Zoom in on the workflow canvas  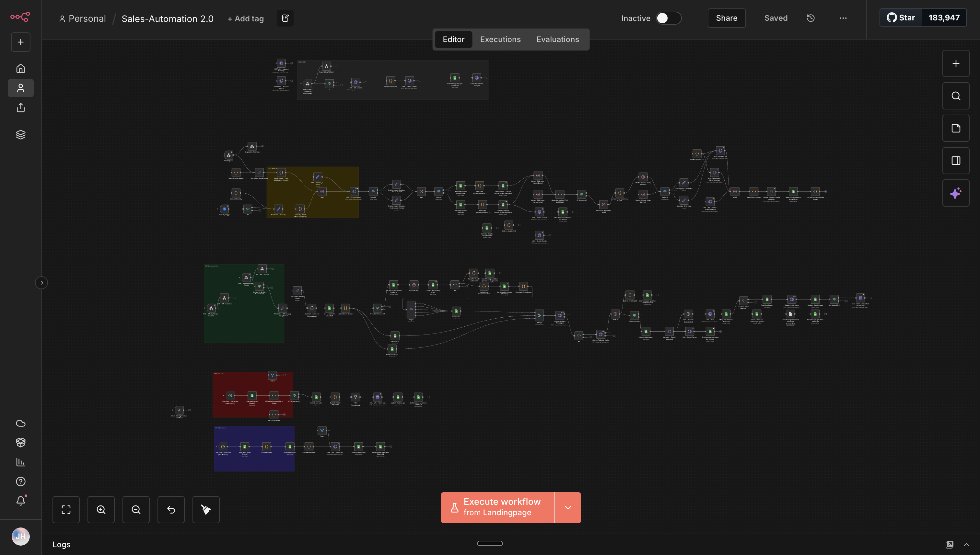tap(101, 509)
